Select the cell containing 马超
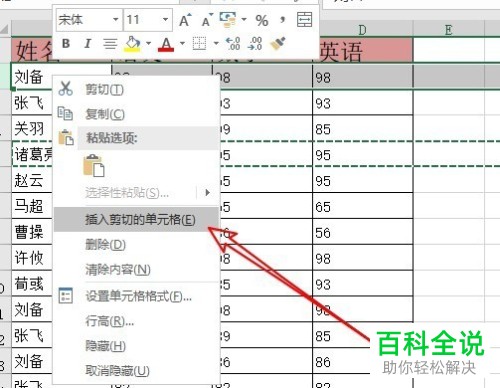Image resolution: width=500 pixels, height=388 pixels. pyautogui.click(x=32, y=206)
